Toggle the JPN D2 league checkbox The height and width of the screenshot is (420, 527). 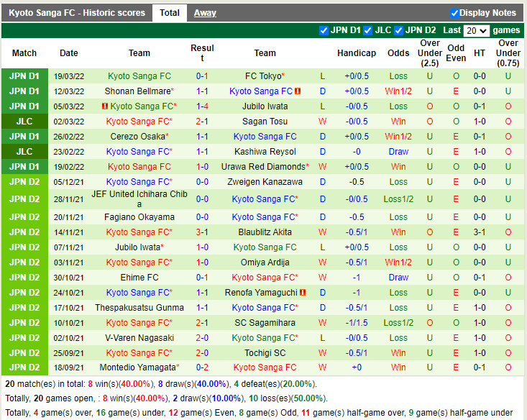(398, 30)
